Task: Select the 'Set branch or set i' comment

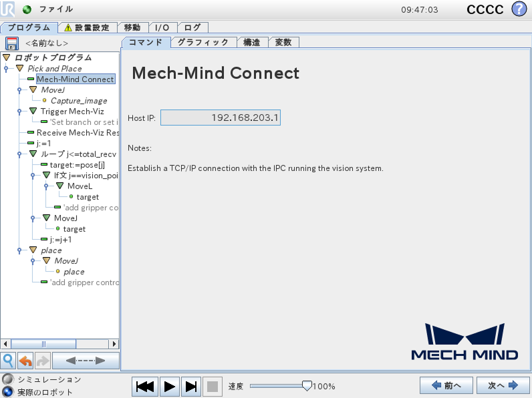Action: [x=84, y=122]
